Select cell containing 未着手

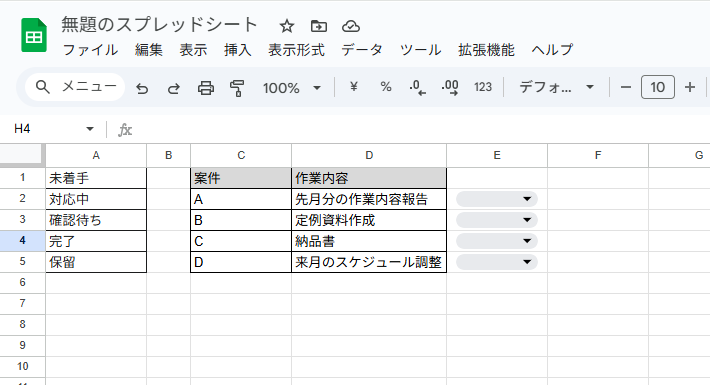(96, 178)
